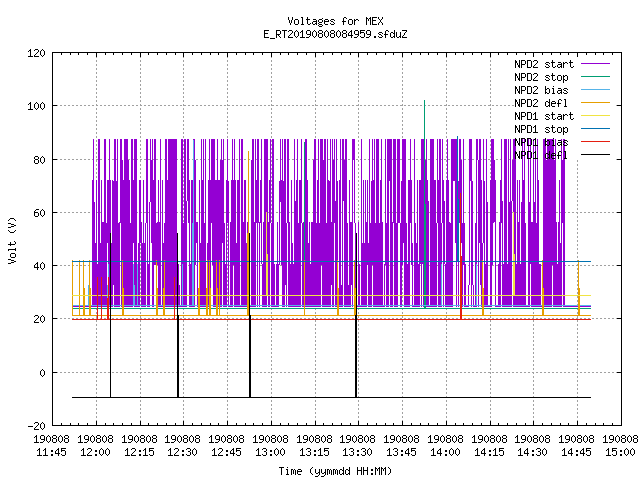Click the y-axis tick label 20
Image resolution: width=640 pixels, height=480 pixels.
click(x=39, y=319)
